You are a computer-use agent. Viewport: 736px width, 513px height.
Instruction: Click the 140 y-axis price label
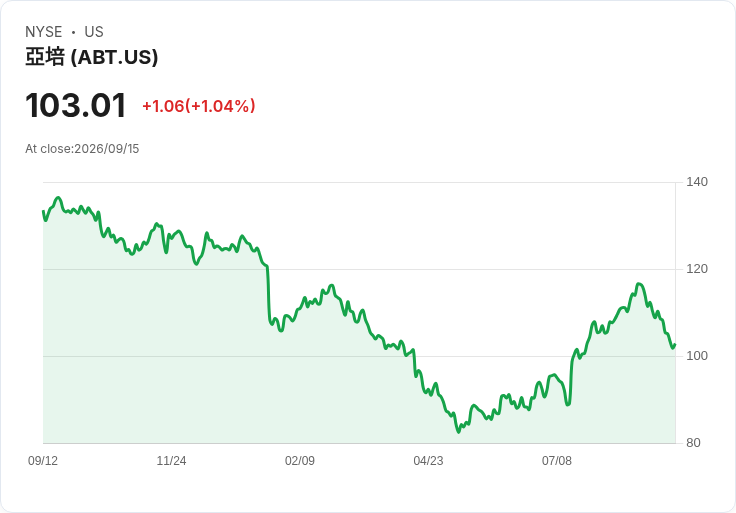(x=697, y=182)
